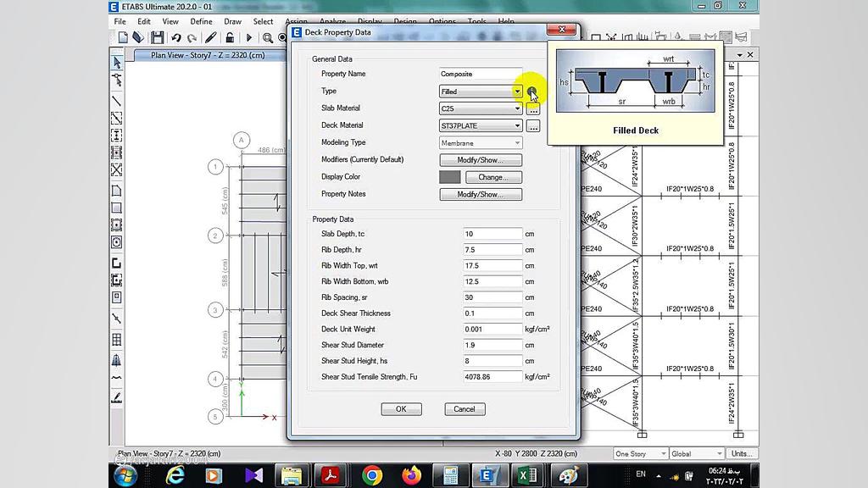Viewport: 868px width, 488px height.
Task: Click the magnifier zoom icon in toolbar
Action: pos(267,37)
